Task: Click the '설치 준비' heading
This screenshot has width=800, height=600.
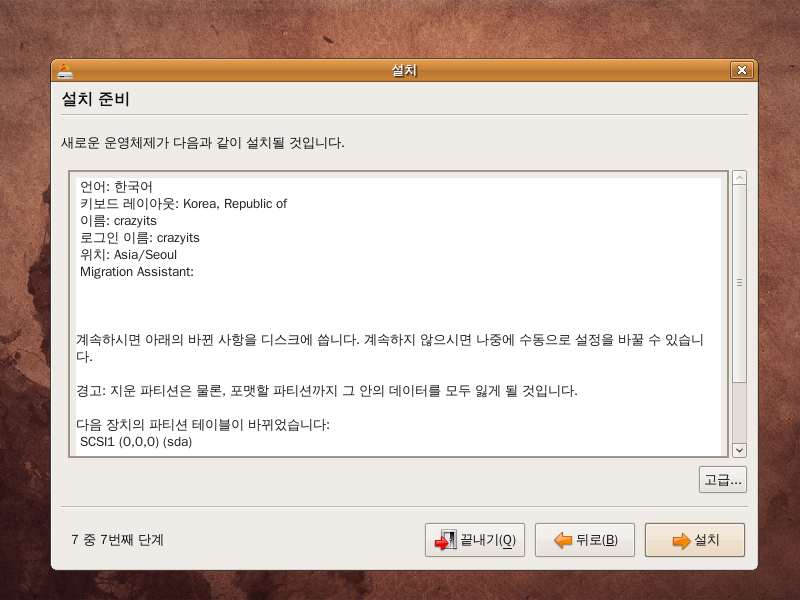Action: [x=95, y=99]
